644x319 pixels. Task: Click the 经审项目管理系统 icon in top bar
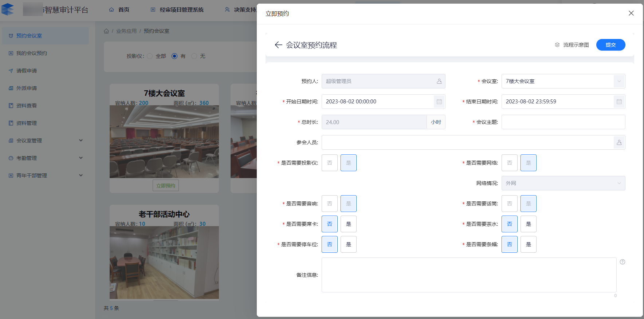(153, 9)
